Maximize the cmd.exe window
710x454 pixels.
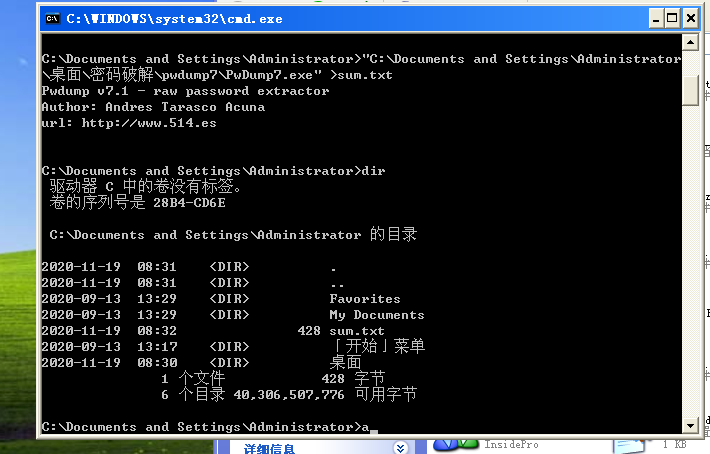pos(672,19)
